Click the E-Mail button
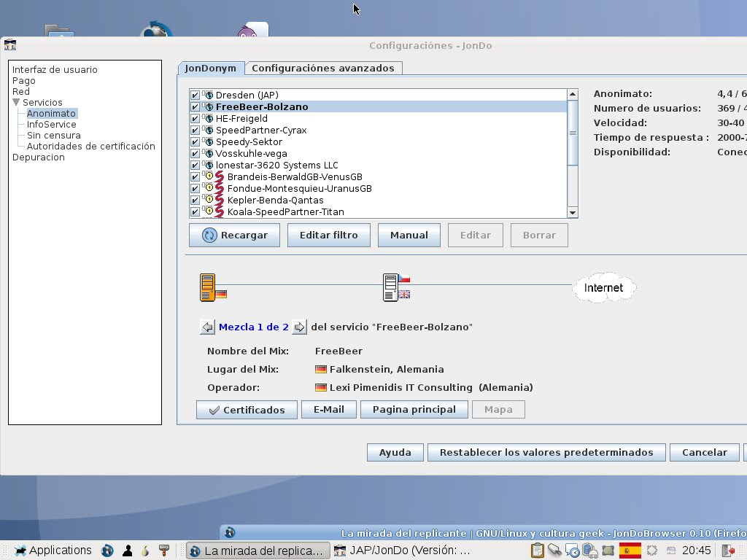 click(x=329, y=410)
